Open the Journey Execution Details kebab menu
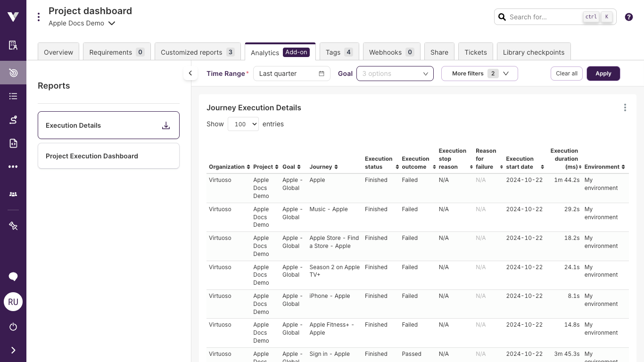Screen dimensions: 644x362 coord(625,107)
